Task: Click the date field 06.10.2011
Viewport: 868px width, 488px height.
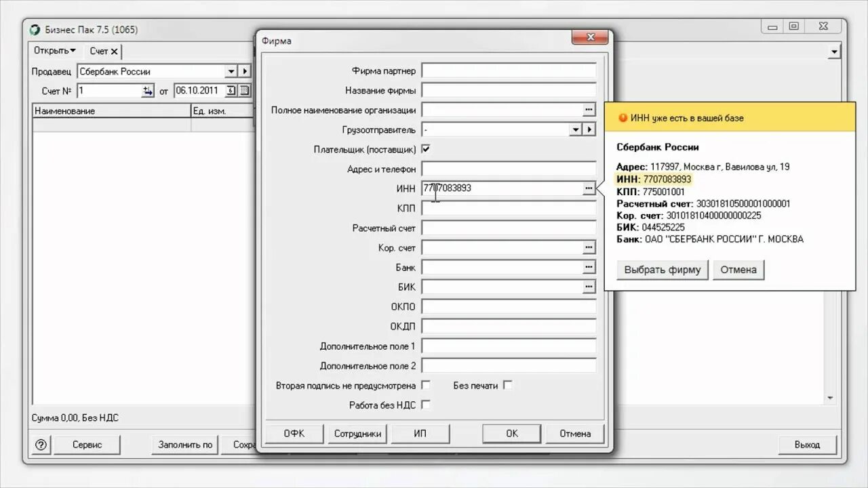Action: click(199, 91)
